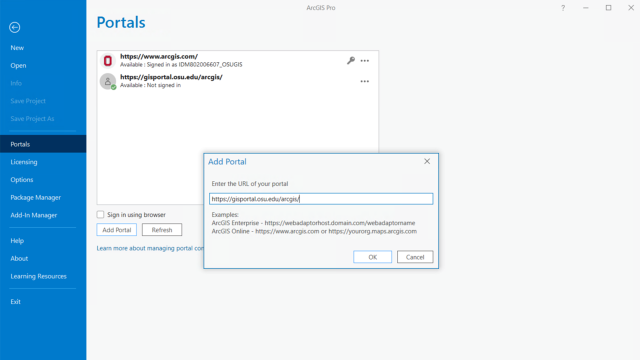Click the gisportal user avatar icon
This screenshot has height=360, width=640.
coord(108,81)
